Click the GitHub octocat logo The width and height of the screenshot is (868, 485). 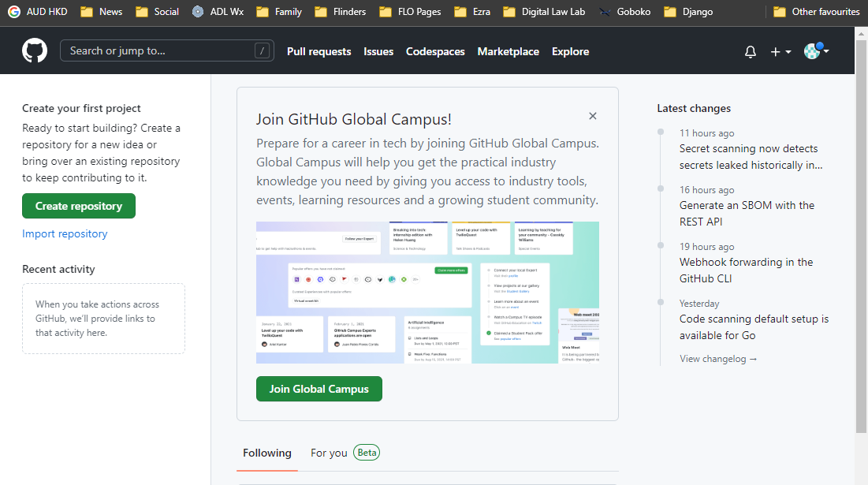point(35,50)
